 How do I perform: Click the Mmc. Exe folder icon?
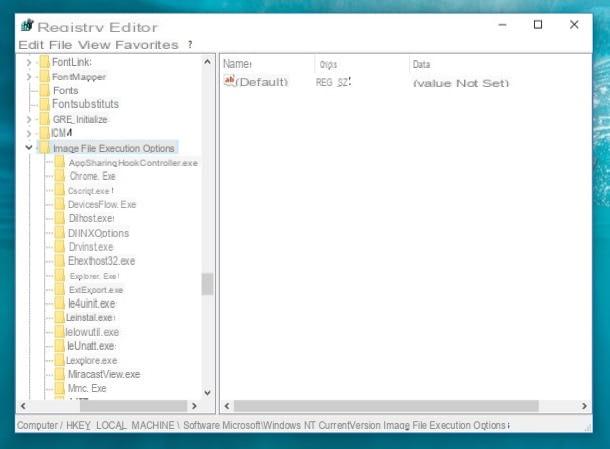60,388
